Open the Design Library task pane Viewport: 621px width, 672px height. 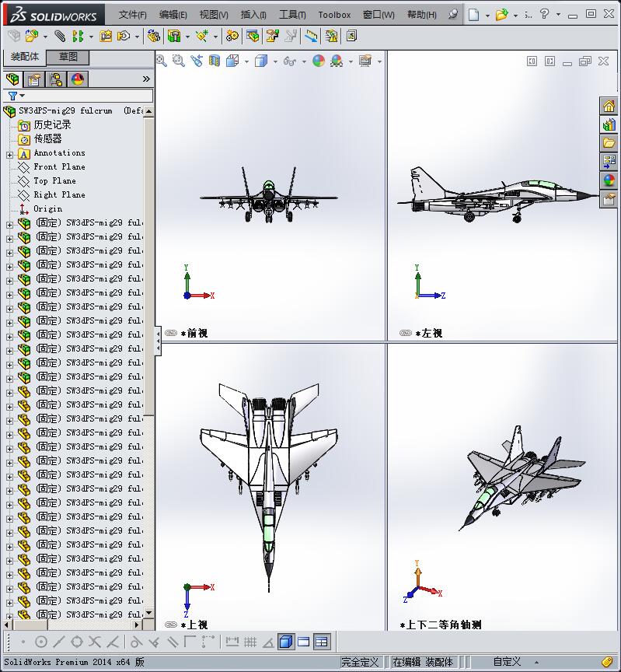tap(609, 124)
